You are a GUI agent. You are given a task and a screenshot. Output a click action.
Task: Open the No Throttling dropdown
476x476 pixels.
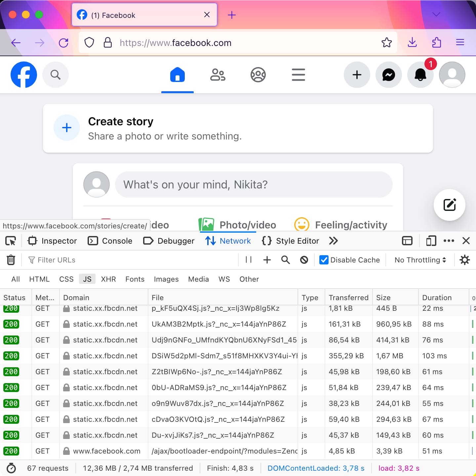pyautogui.click(x=419, y=260)
